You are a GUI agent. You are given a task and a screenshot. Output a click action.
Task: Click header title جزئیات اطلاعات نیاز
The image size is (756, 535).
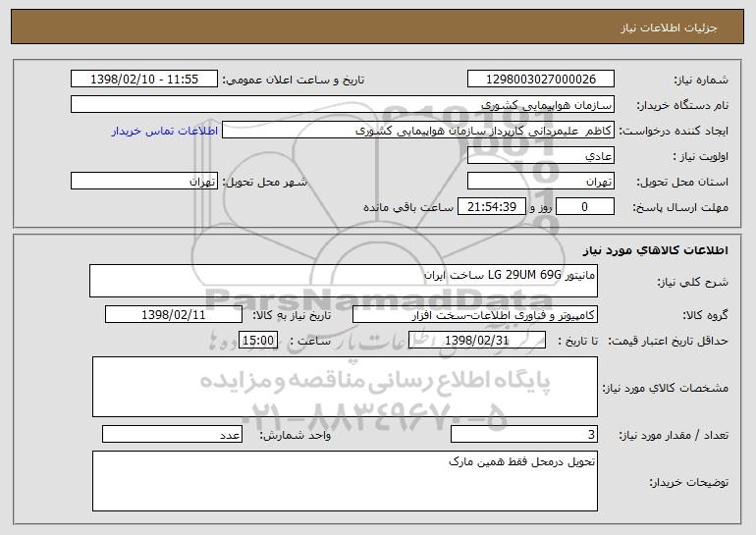[x=669, y=27]
